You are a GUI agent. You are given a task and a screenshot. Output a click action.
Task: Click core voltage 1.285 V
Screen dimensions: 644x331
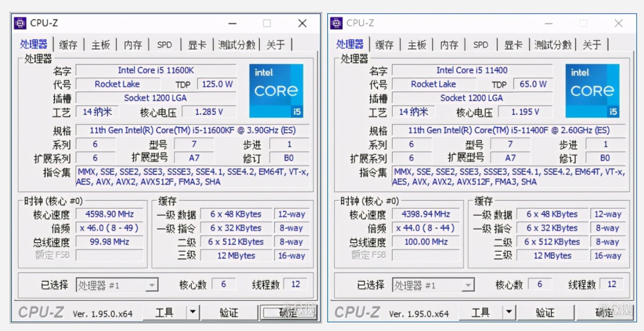(x=209, y=111)
